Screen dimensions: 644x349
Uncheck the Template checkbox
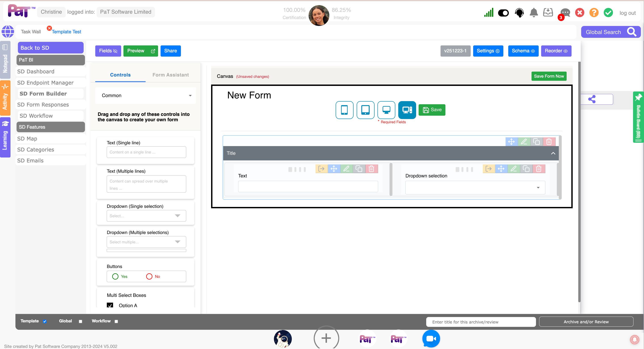45,321
